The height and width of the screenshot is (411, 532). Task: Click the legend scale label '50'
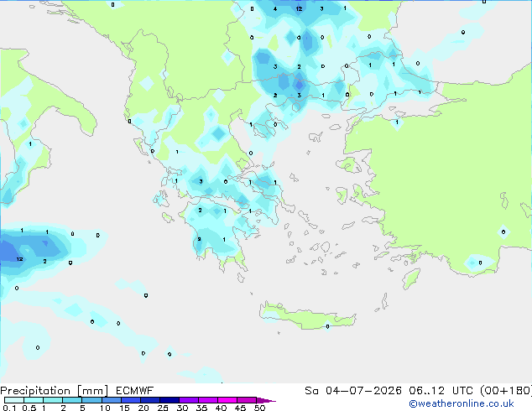(x=259, y=408)
